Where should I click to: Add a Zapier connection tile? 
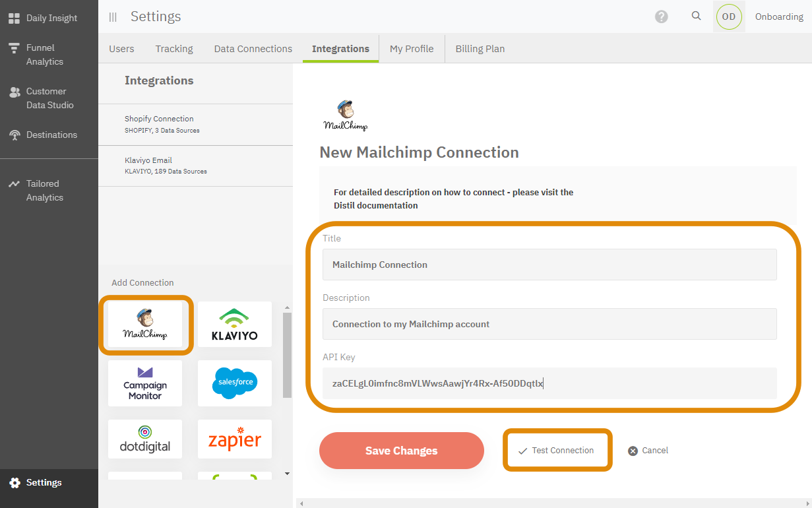tap(235, 439)
